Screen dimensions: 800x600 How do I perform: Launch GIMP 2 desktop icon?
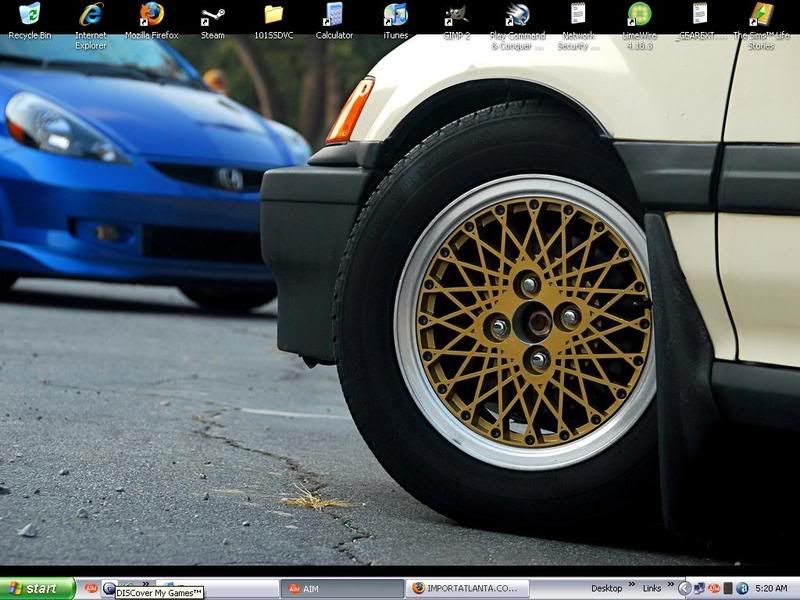tap(456, 15)
